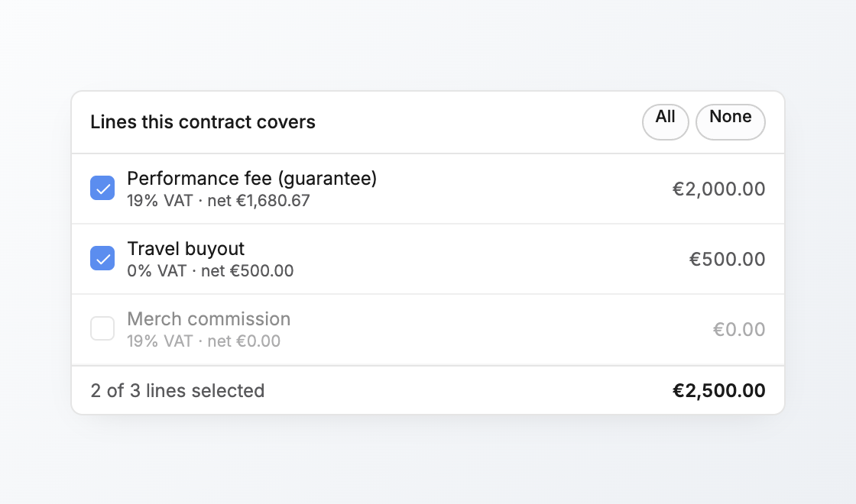
Task: Deselect all lines with the None button
Action: (731, 122)
